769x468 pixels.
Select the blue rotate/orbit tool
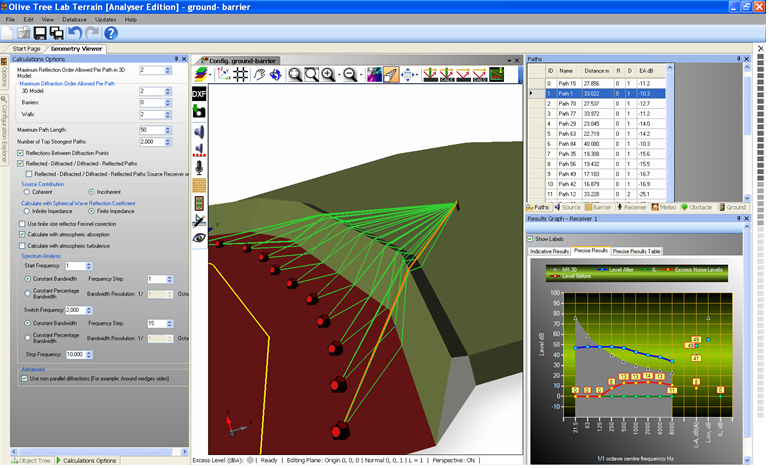tap(276, 75)
